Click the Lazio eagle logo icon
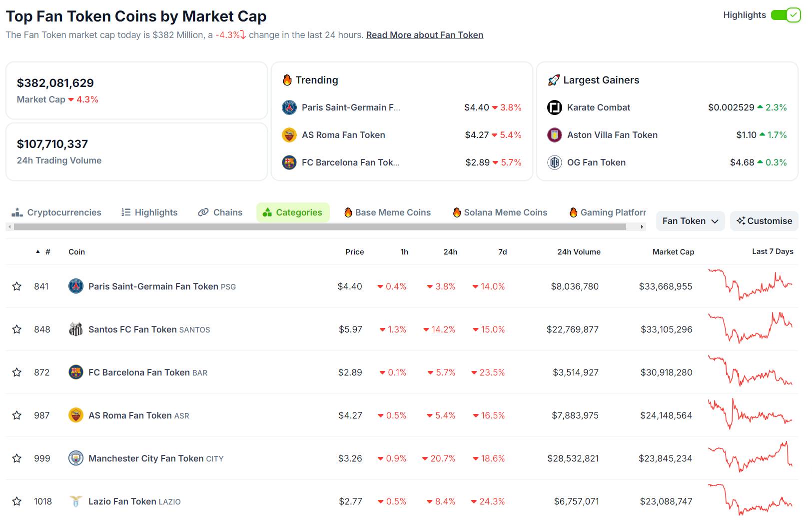812x520 pixels. [76, 501]
